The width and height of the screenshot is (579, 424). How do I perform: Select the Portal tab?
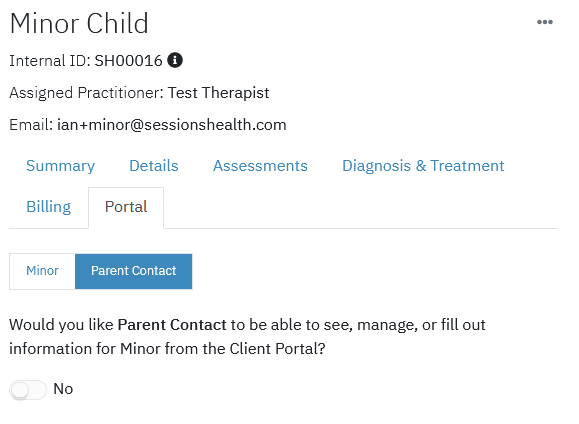[x=126, y=207]
